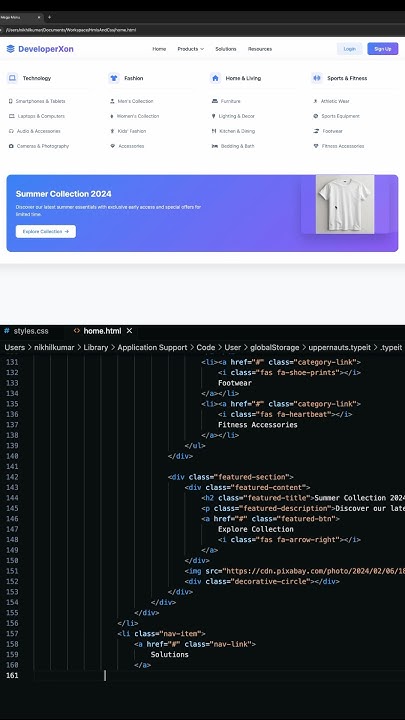
Task: Click the Technology category heading text
Action: click(x=37, y=78)
